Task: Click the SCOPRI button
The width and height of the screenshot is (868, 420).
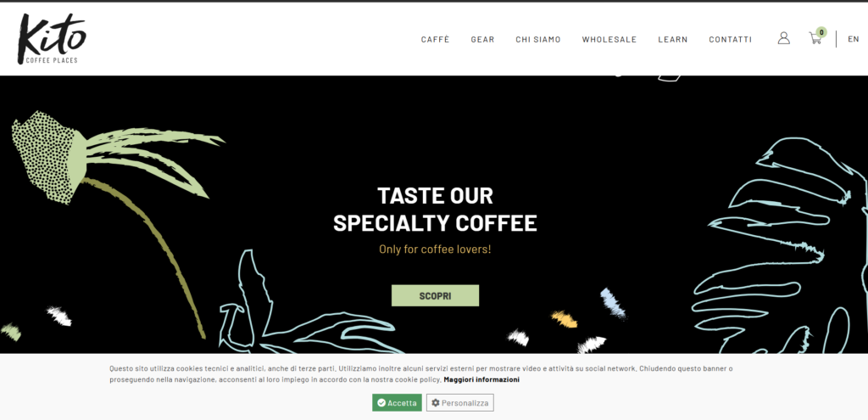Action: coord(435,295)
